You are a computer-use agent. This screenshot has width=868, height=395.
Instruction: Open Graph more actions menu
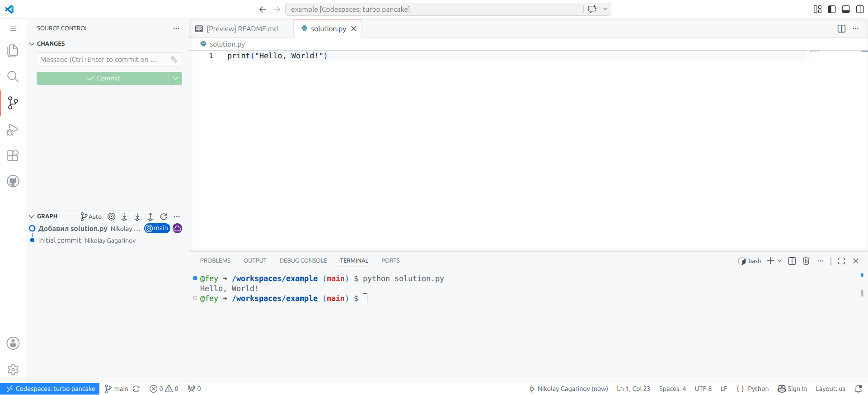(177, 216)
